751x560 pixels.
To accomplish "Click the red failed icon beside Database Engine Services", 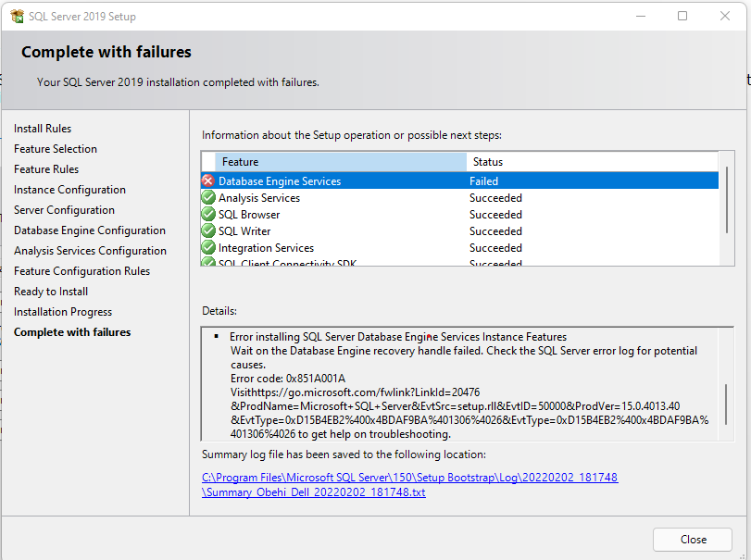I will (207, 180).
